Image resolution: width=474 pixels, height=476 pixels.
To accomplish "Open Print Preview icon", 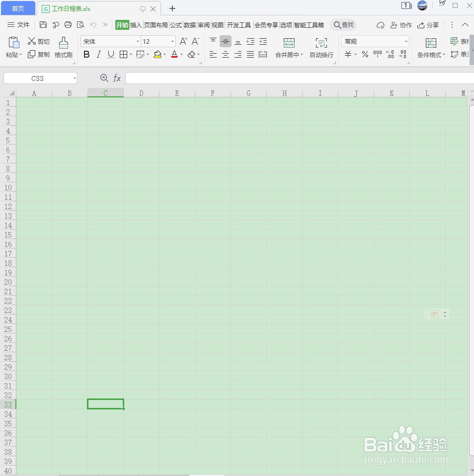I will point(80,25).
